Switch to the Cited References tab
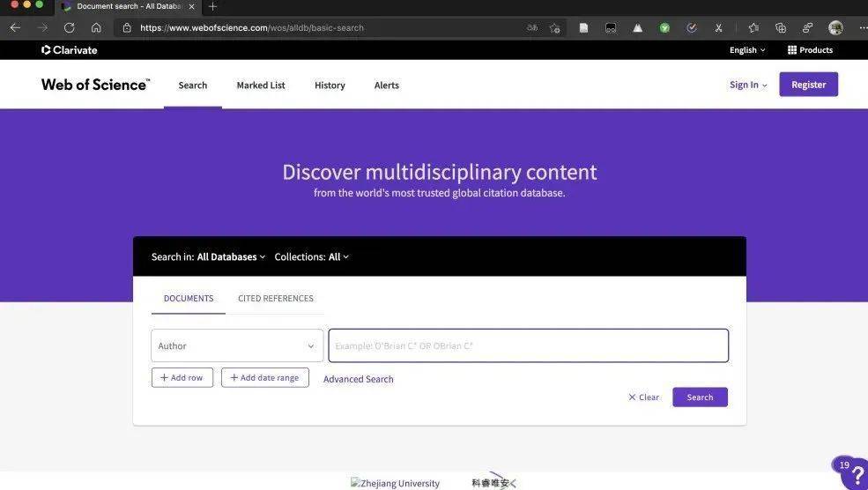The width and height of the screenshot is (868, 490). [x=275, y=299]
